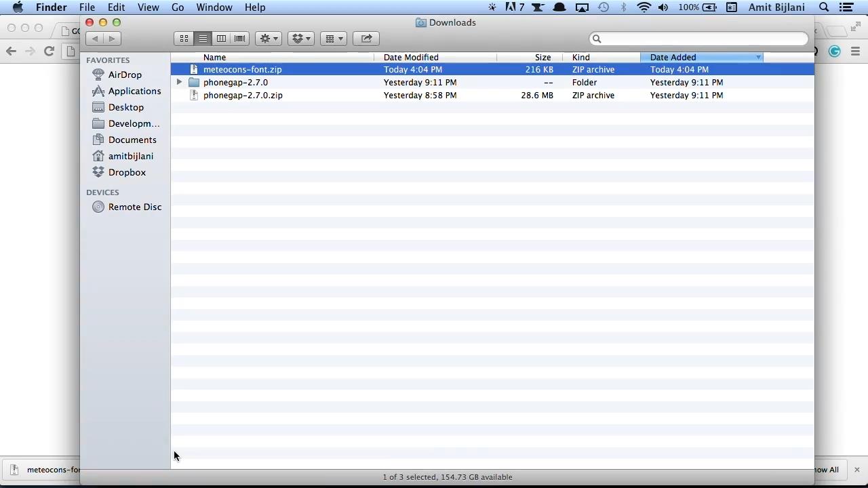This screenshot has height=488, width=868.
Task: Open Spotlight search in menu bar
Action: pyautogui.click(x=824, y=7)
